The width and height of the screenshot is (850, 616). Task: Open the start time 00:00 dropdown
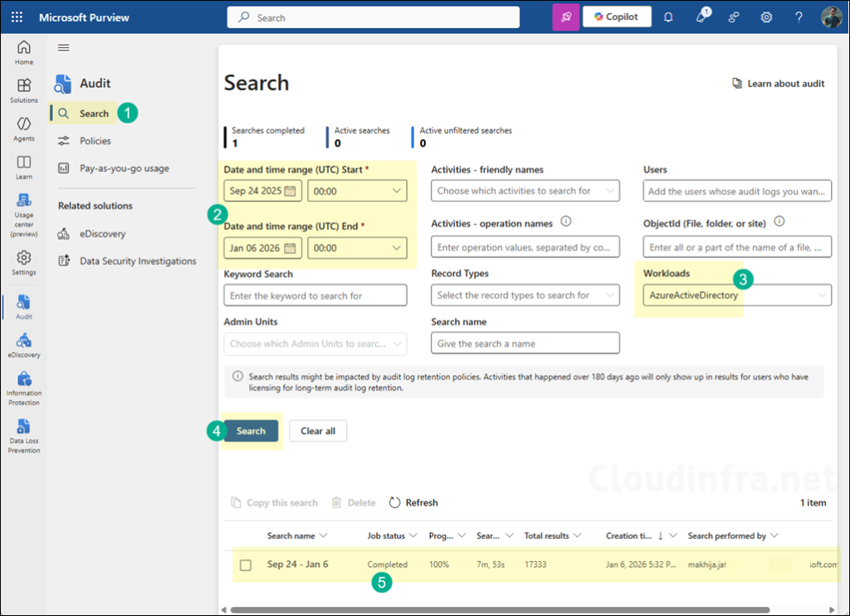tap(357, 190)
